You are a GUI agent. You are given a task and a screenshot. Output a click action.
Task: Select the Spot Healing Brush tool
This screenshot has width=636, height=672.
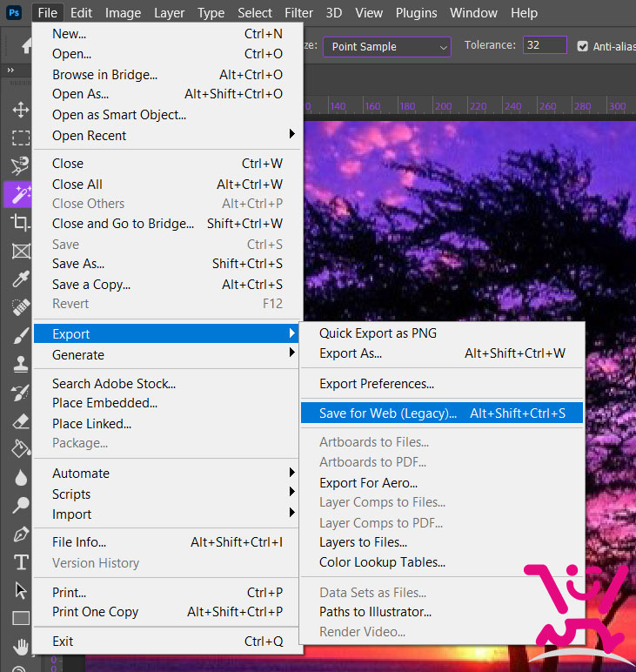point(20,307)
